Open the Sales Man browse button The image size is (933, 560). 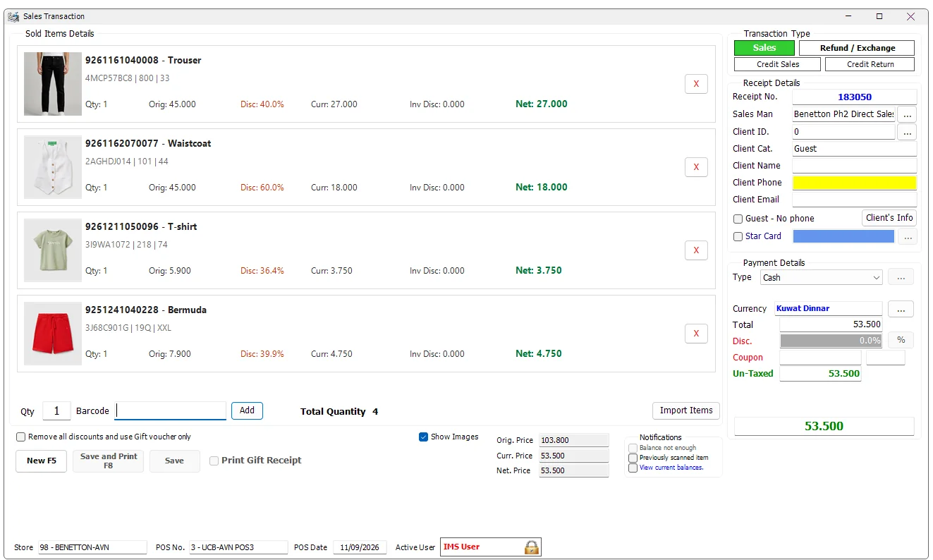[x=907, y=114]
